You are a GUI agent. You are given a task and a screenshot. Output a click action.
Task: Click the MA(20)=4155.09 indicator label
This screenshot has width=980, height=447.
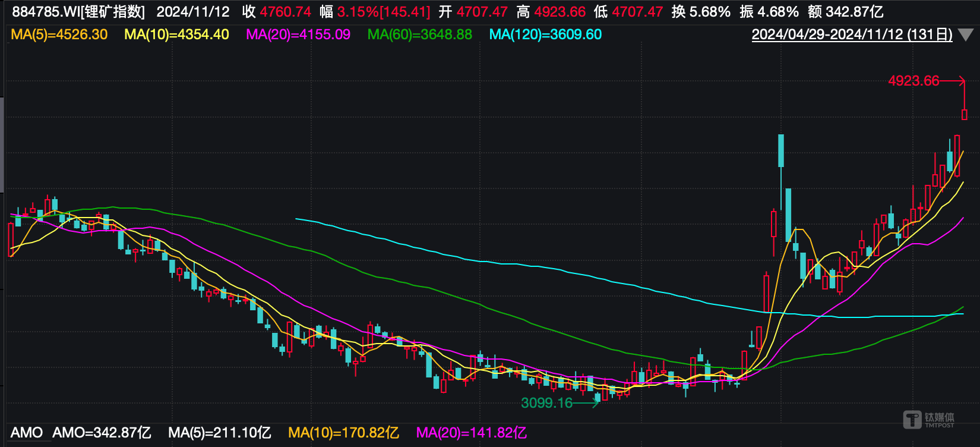click(x=298, y=34)
